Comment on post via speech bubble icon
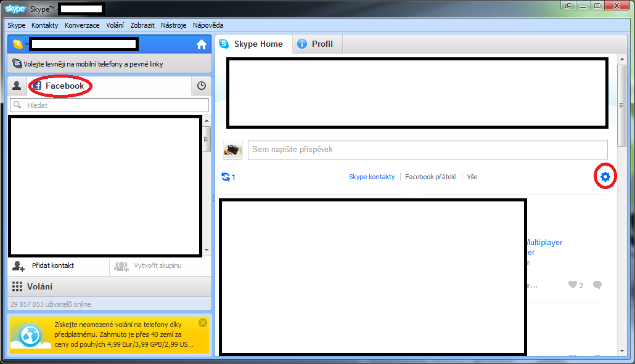Image resolution: width=635 pixels, height=364 pixels. (x=597, y=285)
